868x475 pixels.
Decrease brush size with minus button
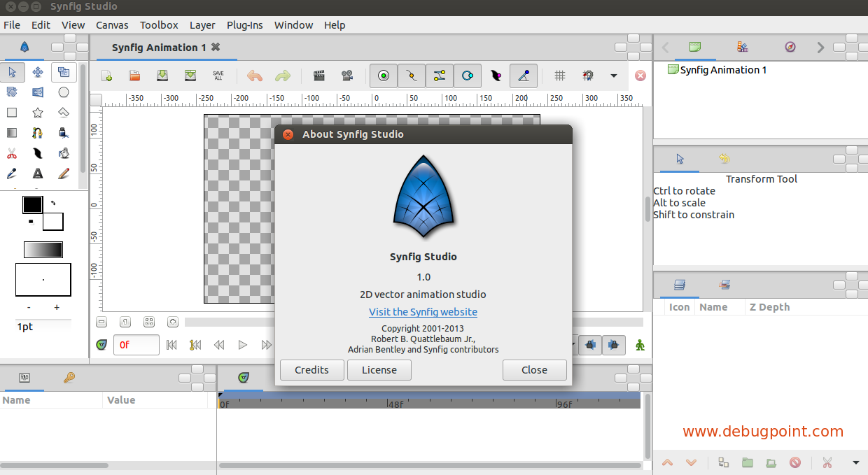(29, 308)
